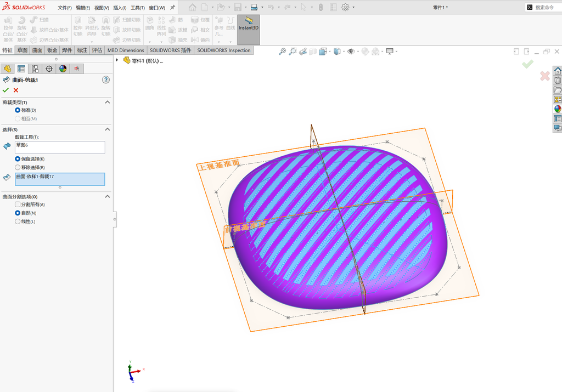
Task: Open the View Settings dropdown arrow
Action: pos(396,52)
